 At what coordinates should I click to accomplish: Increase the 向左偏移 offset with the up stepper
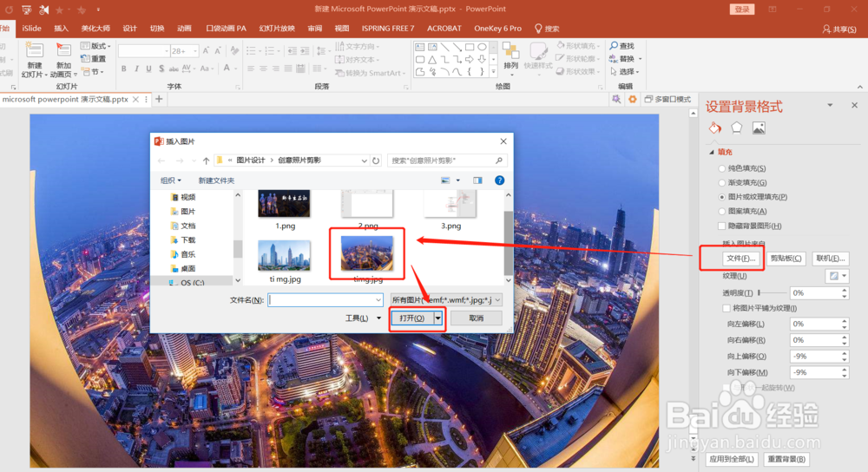tap(845, 321)
